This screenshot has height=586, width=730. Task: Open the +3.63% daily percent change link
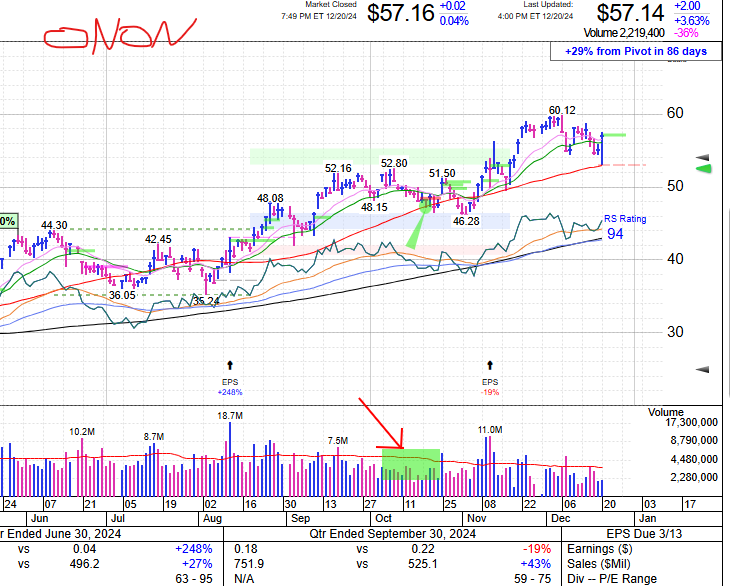point(692,21)
